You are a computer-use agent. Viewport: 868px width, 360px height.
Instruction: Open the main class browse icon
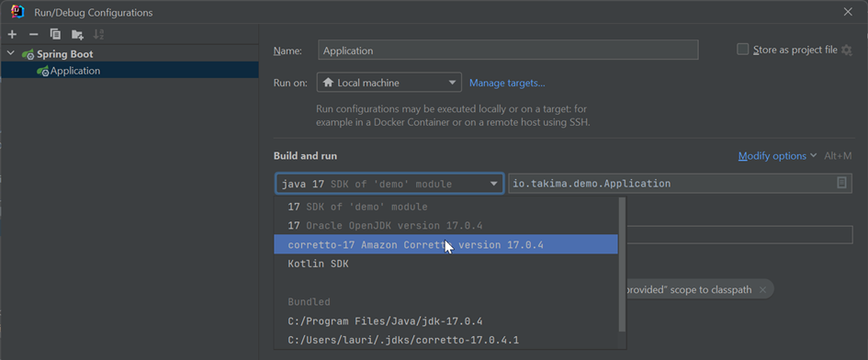(x=841, y=183)
